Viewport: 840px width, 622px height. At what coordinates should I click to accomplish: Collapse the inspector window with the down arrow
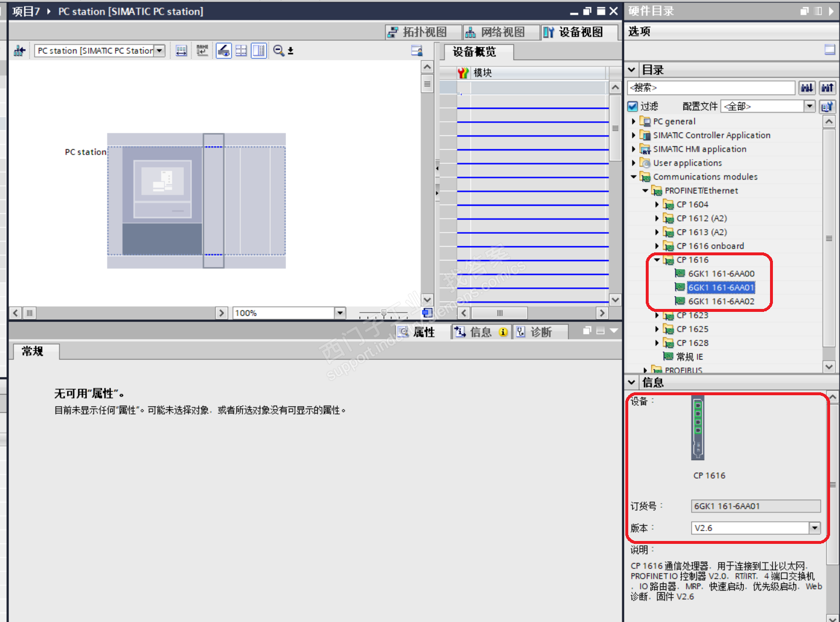(x=614, y=331)
